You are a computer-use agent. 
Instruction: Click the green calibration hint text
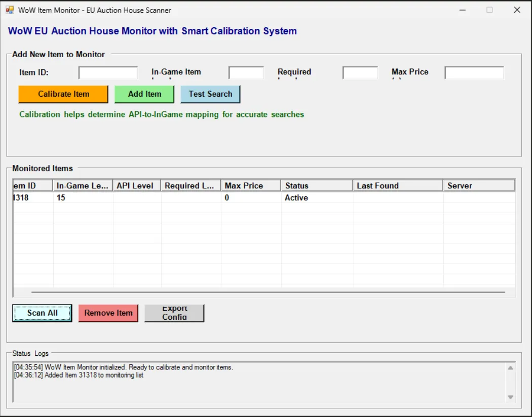point(162,114)
